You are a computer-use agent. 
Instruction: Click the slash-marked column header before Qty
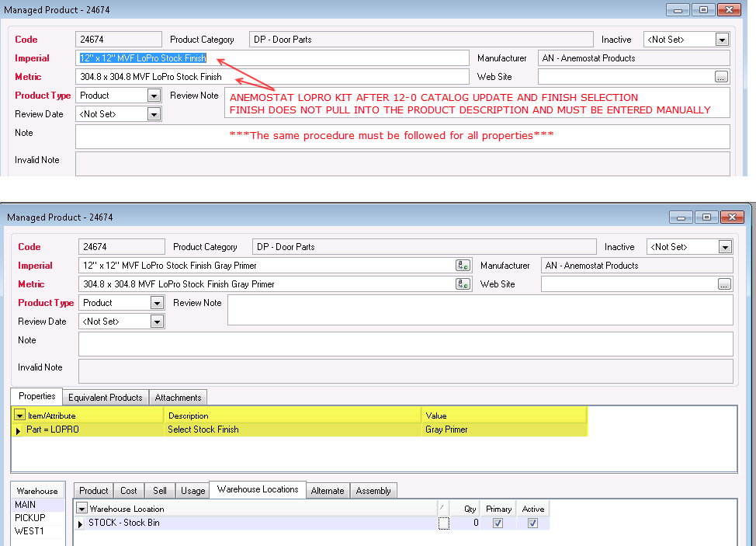tap(442, 509)
